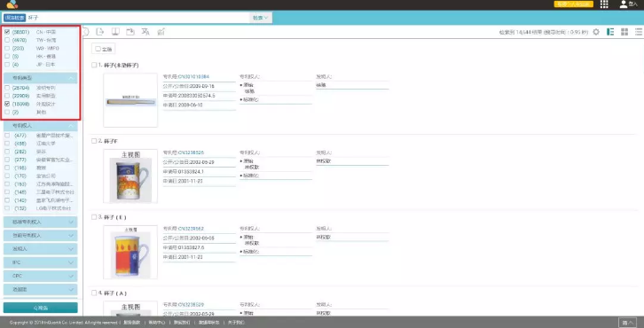Expand the filter section directly above 发明人
This screenshot has width=644, height=328.
(40, 235)
